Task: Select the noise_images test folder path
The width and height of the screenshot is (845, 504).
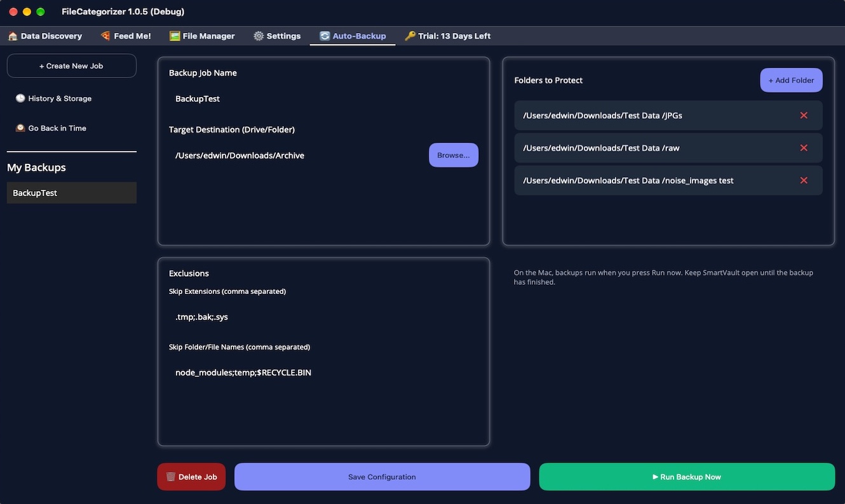Action: (628, 180)
